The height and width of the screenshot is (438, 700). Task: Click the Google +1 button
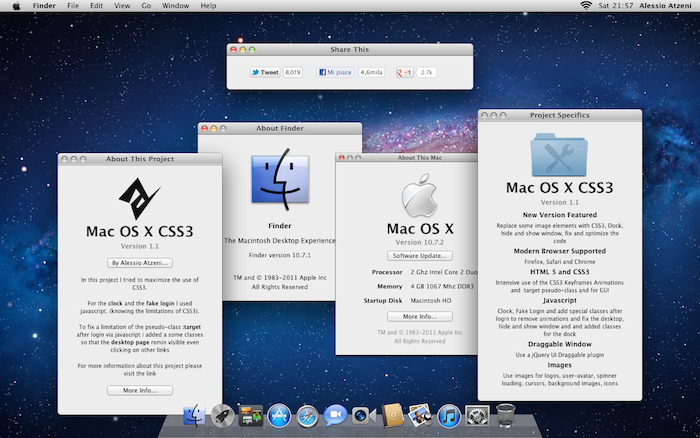click(x=404, y=72)
